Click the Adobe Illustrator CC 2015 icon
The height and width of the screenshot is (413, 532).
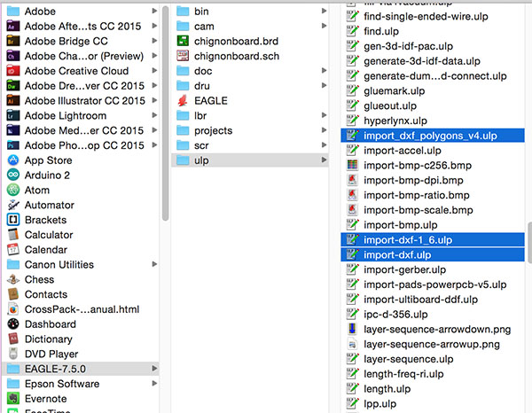tap(13, 101)
